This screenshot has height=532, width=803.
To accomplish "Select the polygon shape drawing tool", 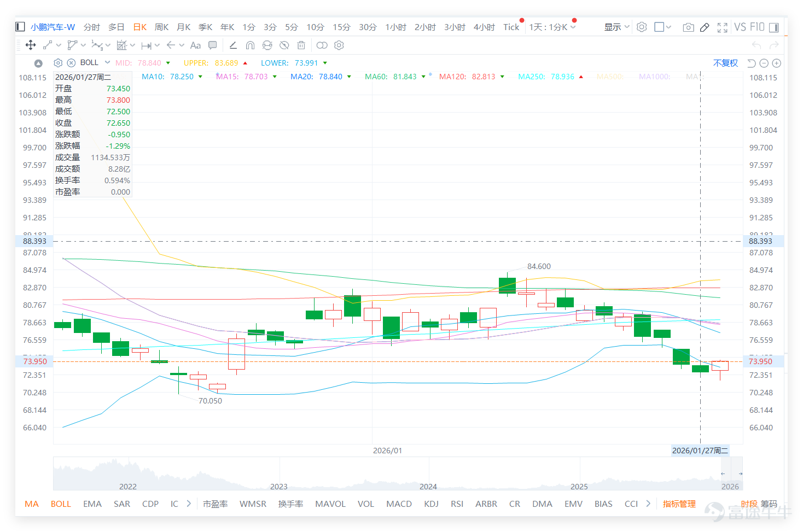I will point(72,45).
